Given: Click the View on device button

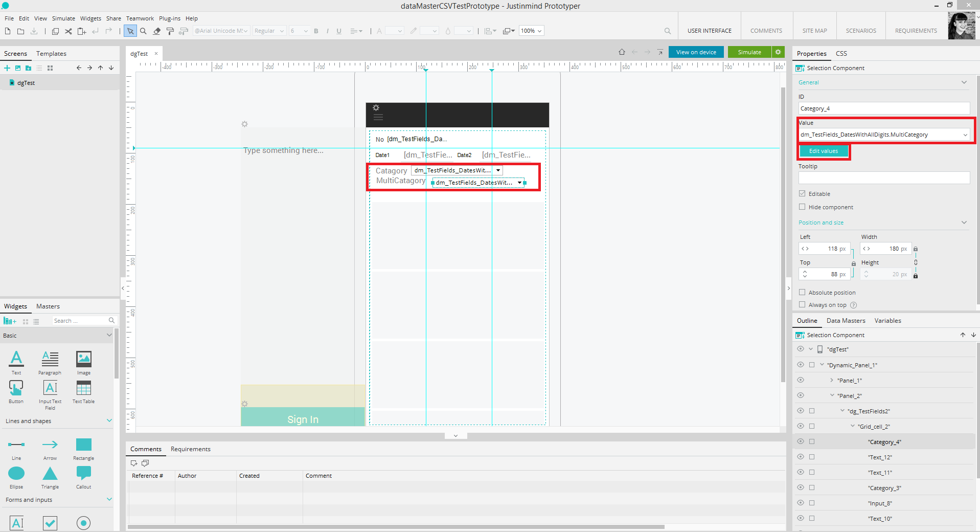Looking at the screenshot, I should point(696,52).
